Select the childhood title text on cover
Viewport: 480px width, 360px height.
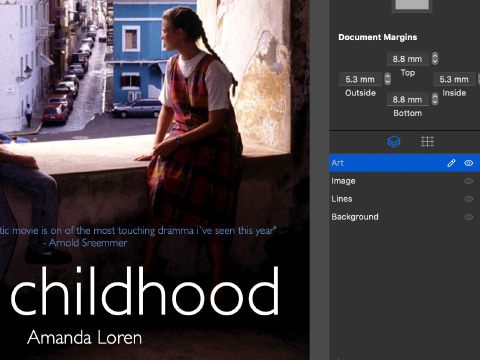click(x=145, y=291)
